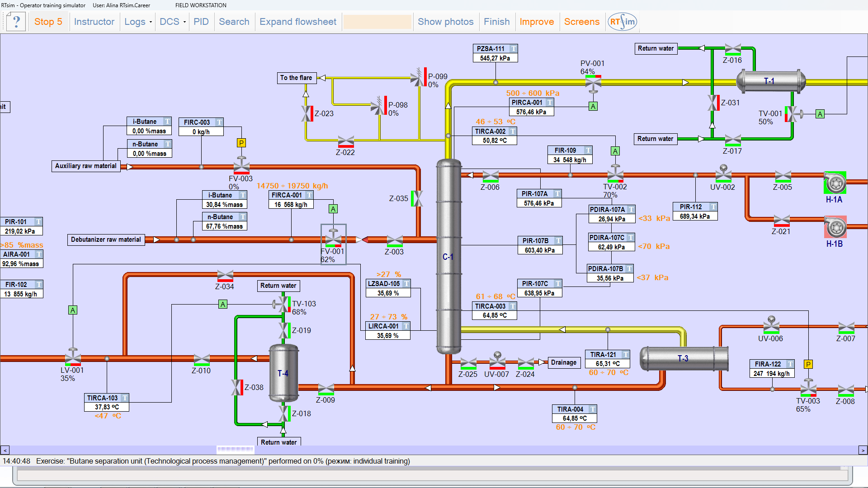Click Expand flowsheet button
The height and width of the screenshot is (488, 868).
coord(298,22)
